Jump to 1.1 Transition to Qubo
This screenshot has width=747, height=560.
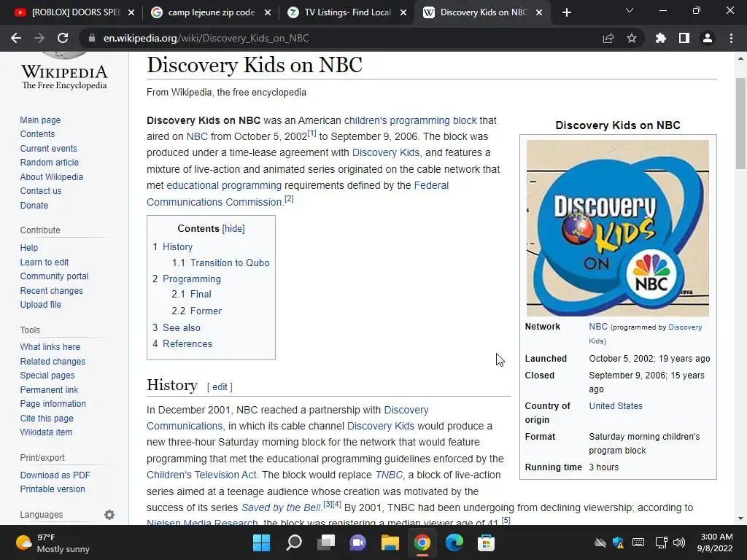(220, 262)
